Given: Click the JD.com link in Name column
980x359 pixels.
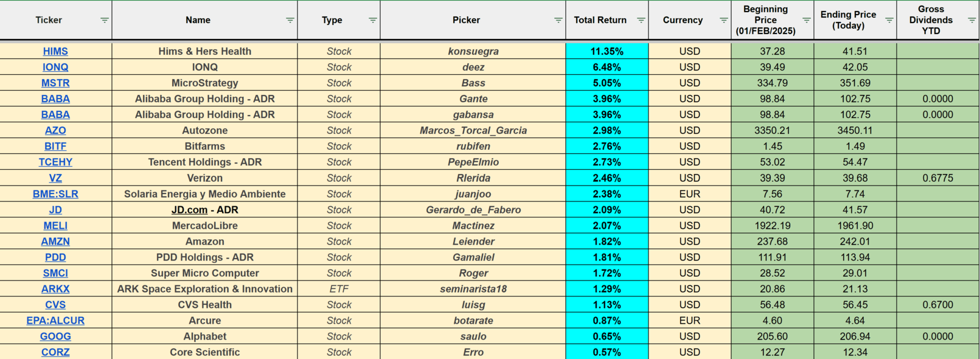Looking at the screenshot, I should coord(189,210).
